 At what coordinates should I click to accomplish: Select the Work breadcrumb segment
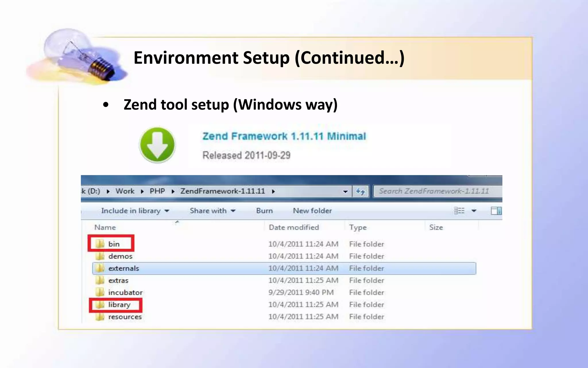pyautogui.click(x=125, y=191)
